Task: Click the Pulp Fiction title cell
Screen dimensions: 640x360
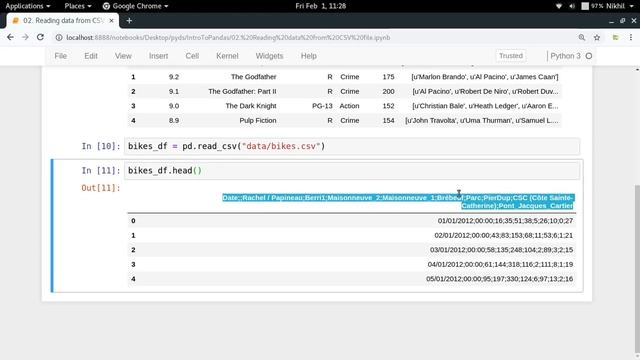Action: click(x=258, y=120)
